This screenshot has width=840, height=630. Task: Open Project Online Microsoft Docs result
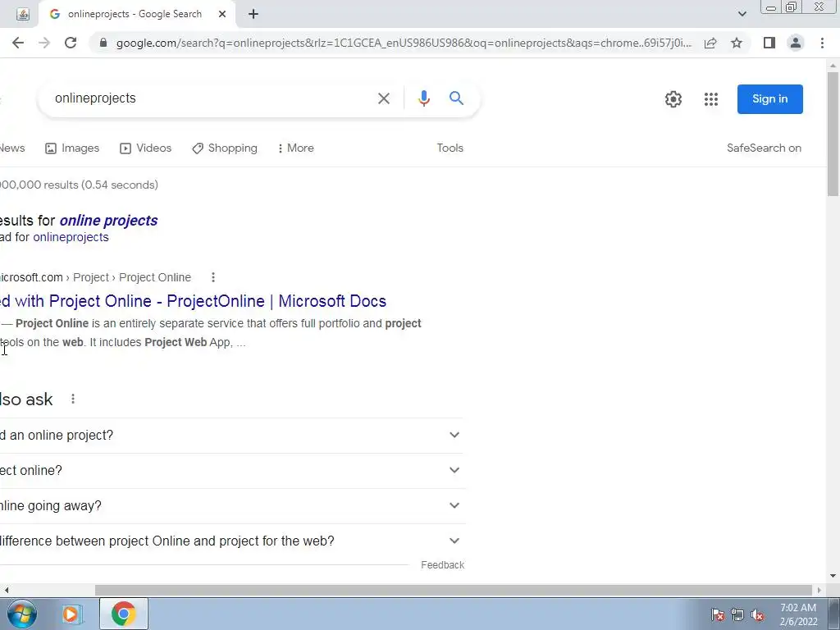(x=193, y=301)
